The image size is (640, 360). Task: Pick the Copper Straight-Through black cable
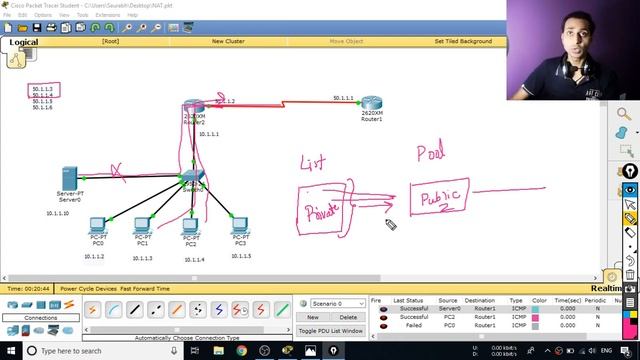(135, 310)
